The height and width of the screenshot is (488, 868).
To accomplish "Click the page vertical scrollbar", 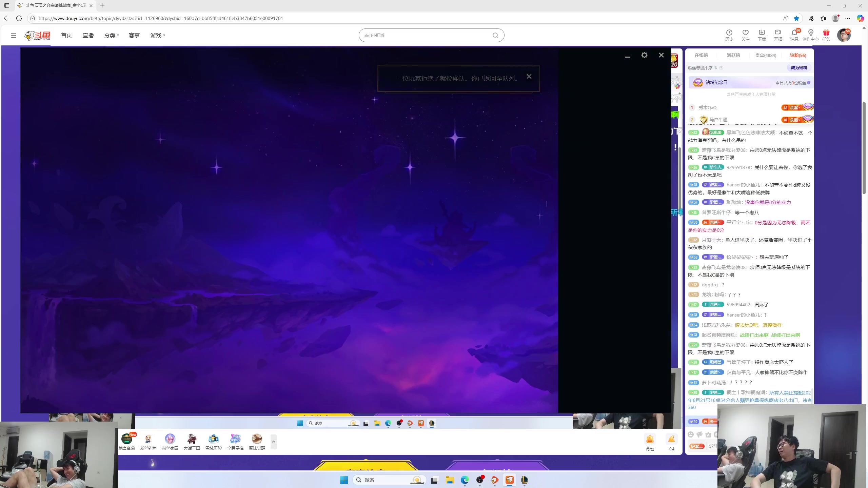I will pos(864,147).
